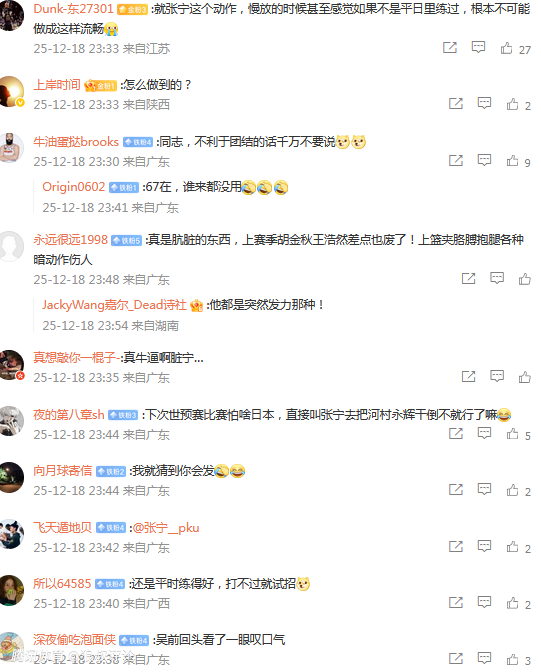
Task: Visit JackyWang嘉尔_Dead诗社 user profile
Action: (114, 305)
